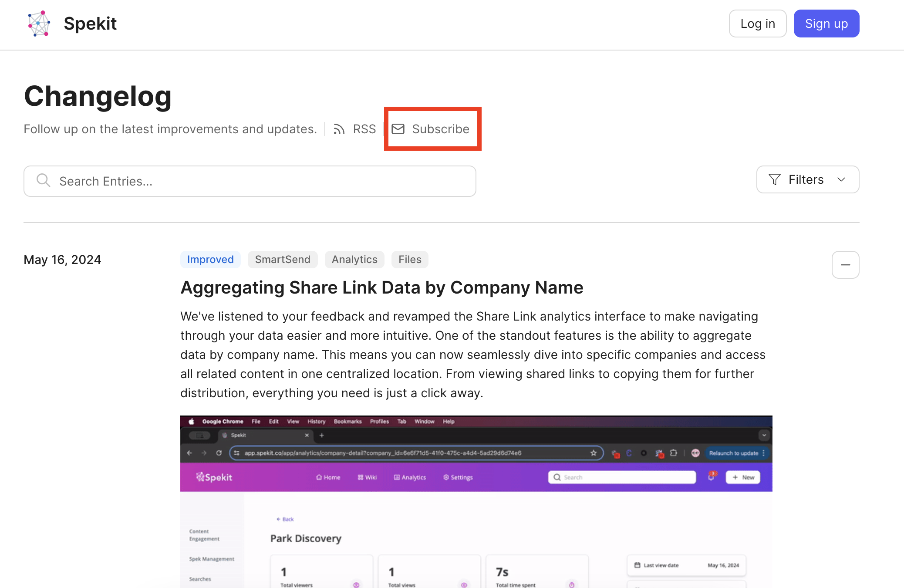904x588 pixels.
Task: Select the Analytics tag
Action: [x=354, y=260]
